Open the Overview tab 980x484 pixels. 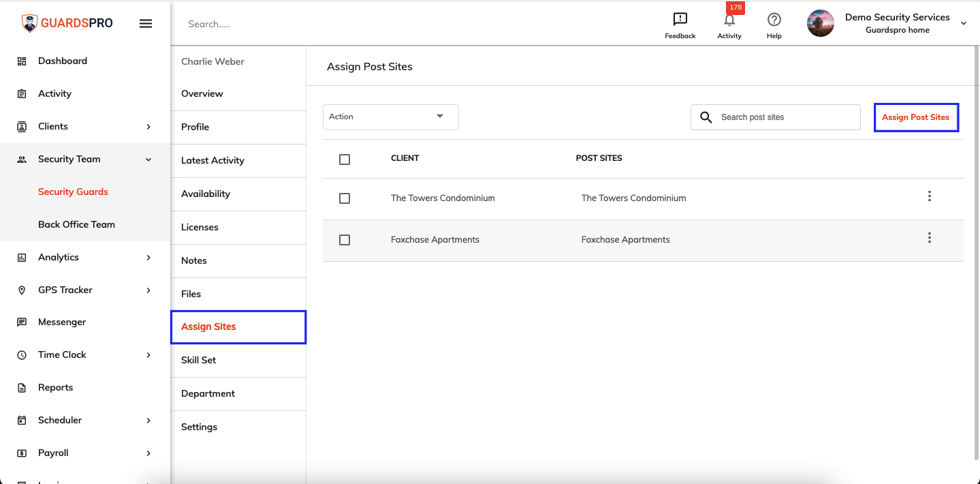[238, 94]
